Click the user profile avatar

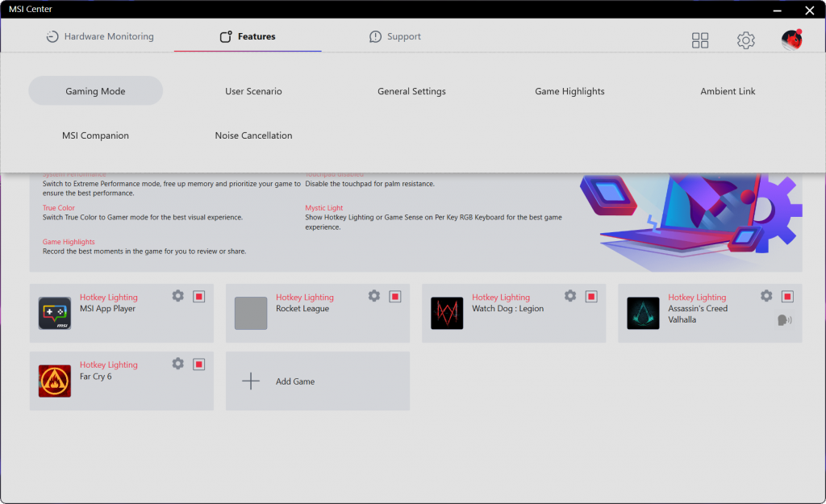click(x=791, y=40)
